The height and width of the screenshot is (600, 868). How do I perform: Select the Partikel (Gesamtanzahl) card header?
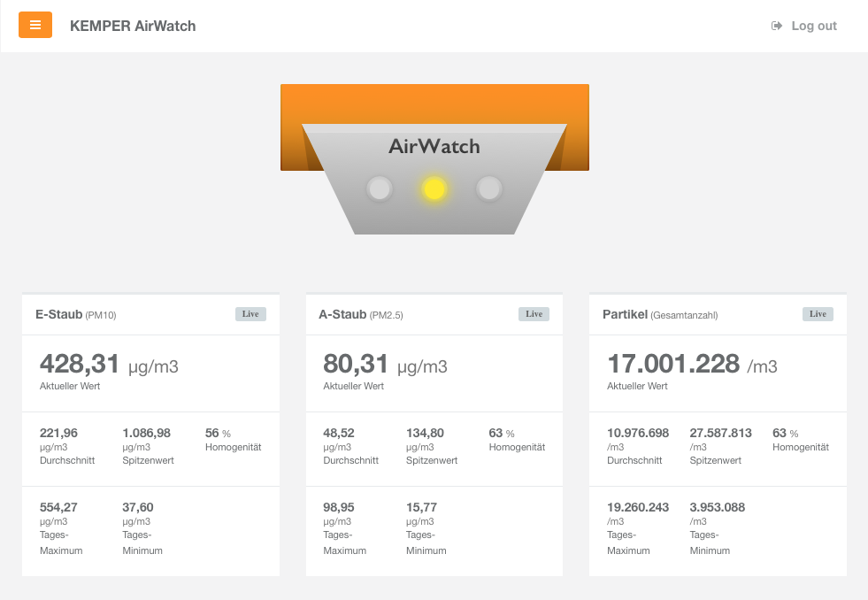[x=718, y=314]
